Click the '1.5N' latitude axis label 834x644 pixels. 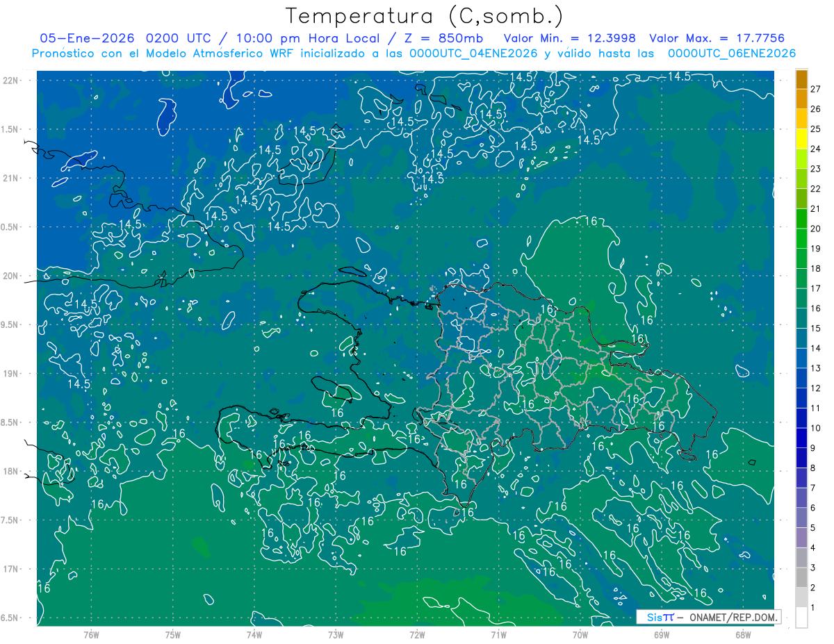pos(10,129)
